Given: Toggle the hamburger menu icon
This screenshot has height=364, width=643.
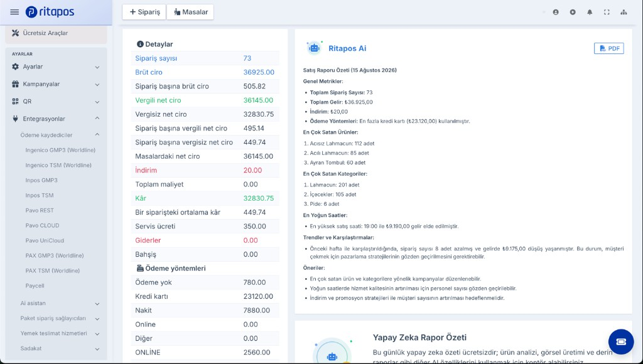Looking at the screenshot, I should coord(14,12).
